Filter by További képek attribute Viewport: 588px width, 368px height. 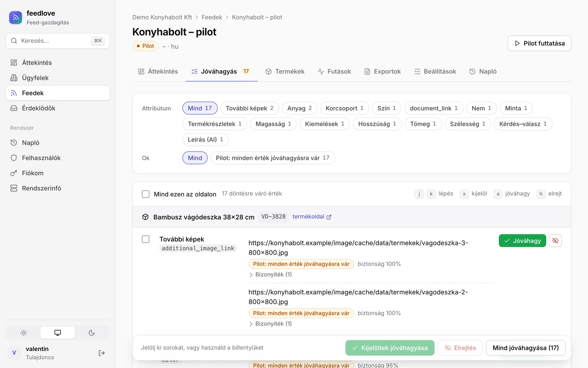coord(250,108)
